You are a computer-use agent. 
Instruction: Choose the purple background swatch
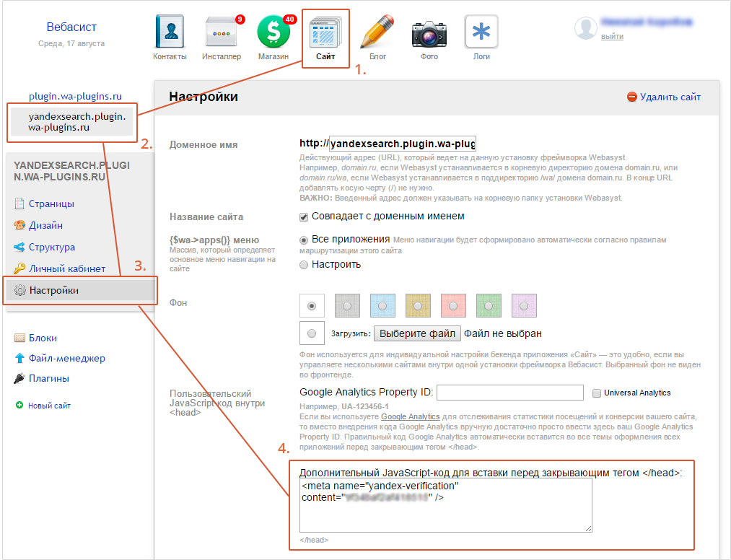pyautogui.click(x=524, y=306)
